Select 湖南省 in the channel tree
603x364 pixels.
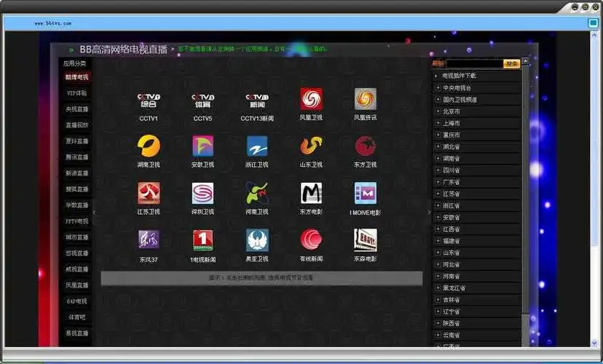(x=451, y=159)
